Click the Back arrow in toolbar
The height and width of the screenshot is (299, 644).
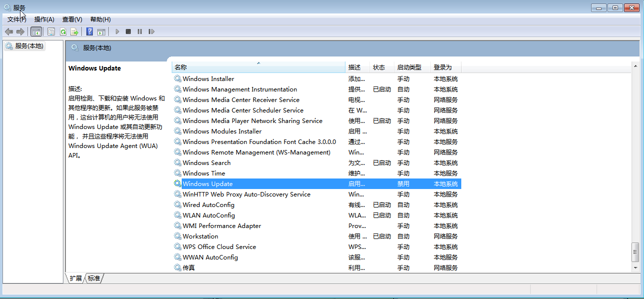tap(9, 31)
